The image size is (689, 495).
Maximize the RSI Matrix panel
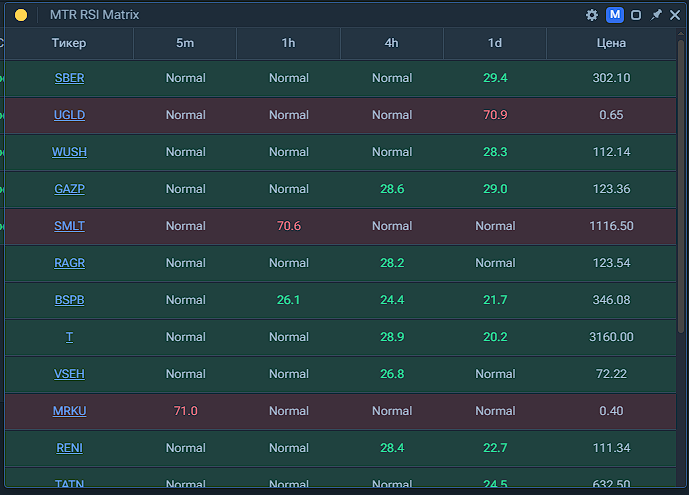pyautogui.click(x=636, y=15)
